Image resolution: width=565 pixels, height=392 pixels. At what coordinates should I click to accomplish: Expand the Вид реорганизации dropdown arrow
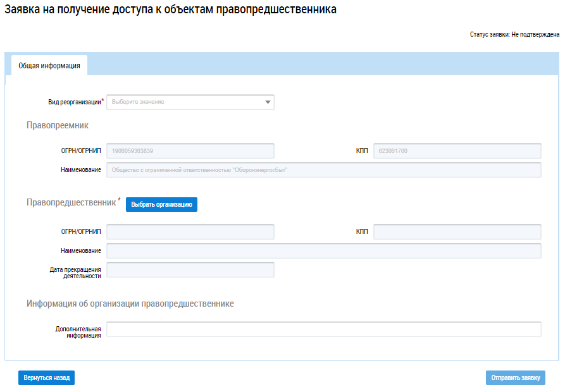pyautogui.click(x=268, y=102)
